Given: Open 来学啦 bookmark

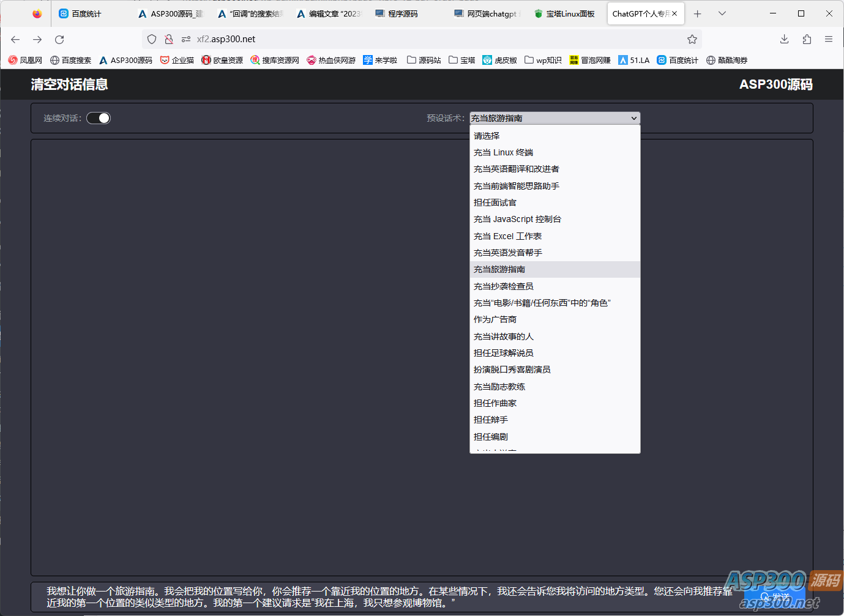Looking at the screenshot, I should (380, 60).
